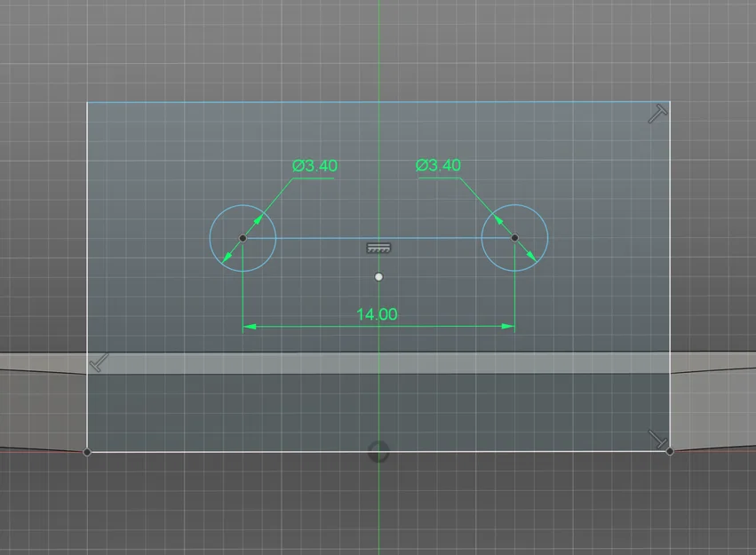Select the white sketch origin point

tap(379, 276)
